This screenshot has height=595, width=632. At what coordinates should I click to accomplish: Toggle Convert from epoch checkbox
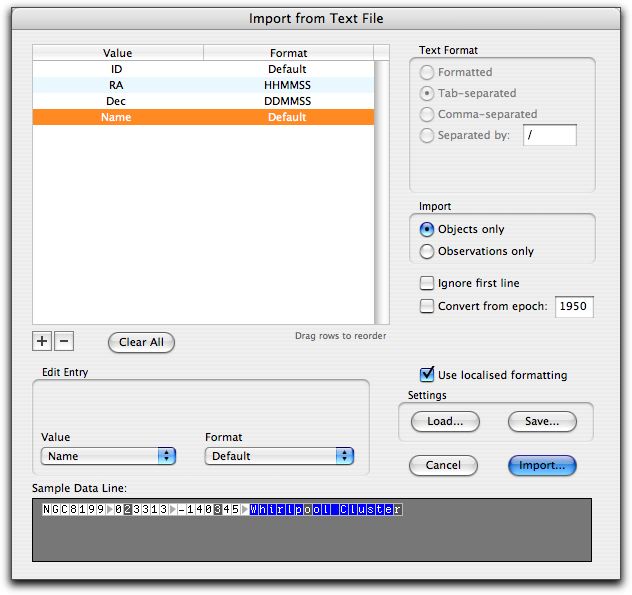coord(427,306)
